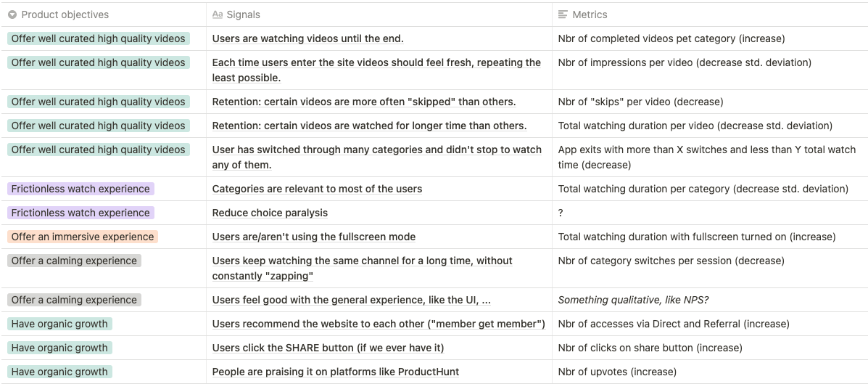Viewport: 868px width, 384px height.
Task: Select the purple tag beside "Reduce choice paralysis"
Action: coord(80,213)
